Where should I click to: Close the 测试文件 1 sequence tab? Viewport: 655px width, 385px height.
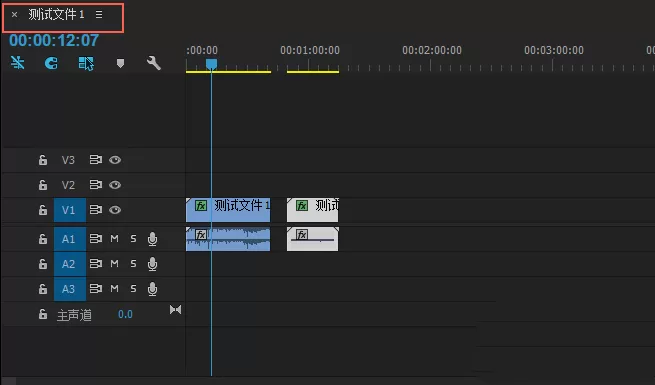coord(15,15)
